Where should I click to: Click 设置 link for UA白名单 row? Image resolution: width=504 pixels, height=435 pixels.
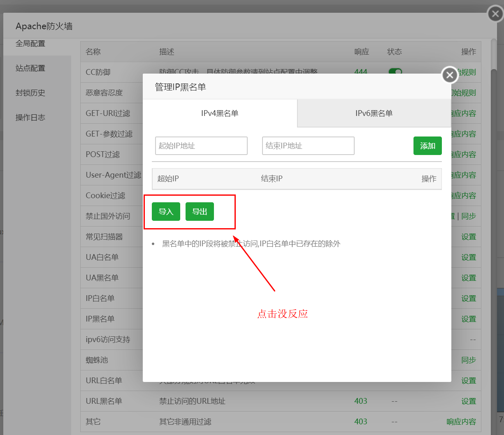point(469,257)
